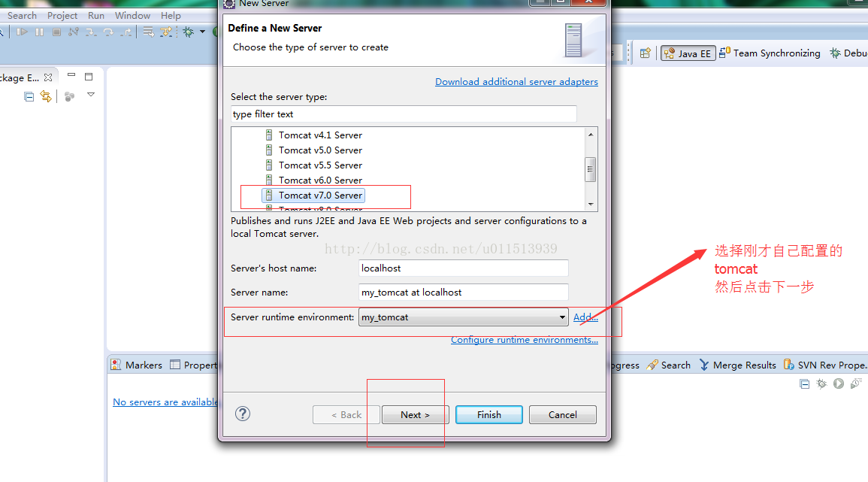
Task: Select Tomcat v5.5 Server
Action: click(313, 165)
